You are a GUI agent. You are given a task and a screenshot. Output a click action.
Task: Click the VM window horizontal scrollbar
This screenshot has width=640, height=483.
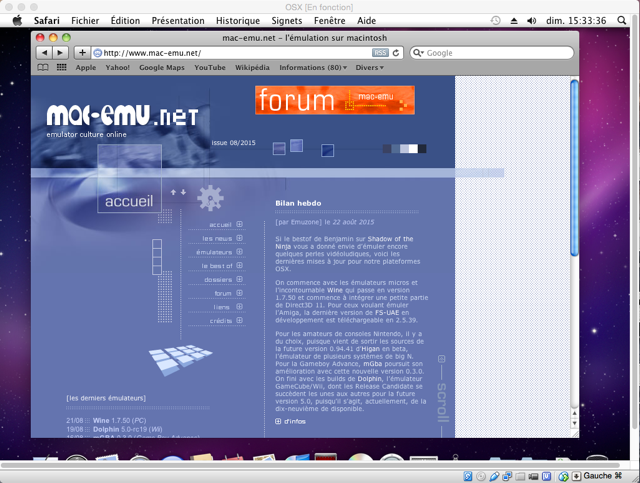pos(310,465)
